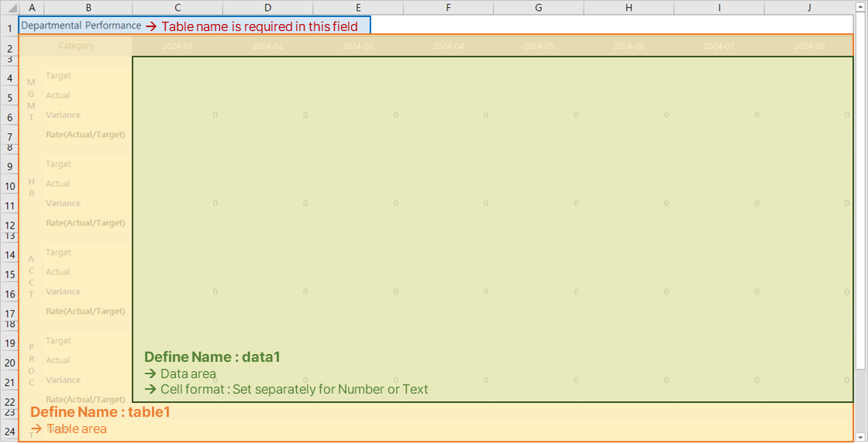Select row 21 header
This screenshot has height=444, width=868.
pyautogui.click(x=9, y=380)
